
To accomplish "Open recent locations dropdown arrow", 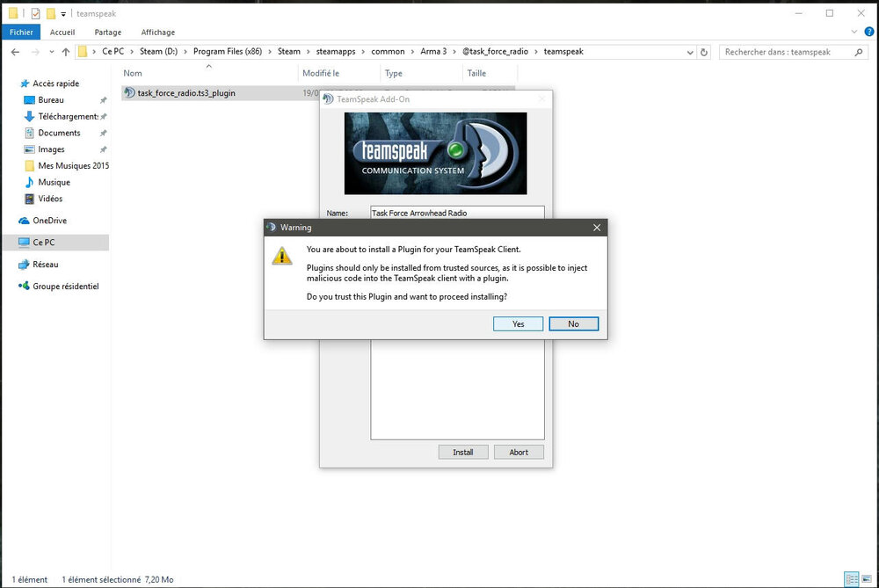I will point(51,52).
